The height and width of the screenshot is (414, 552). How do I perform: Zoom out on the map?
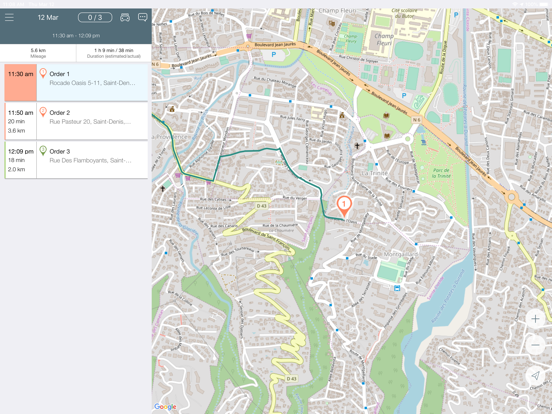535,345
